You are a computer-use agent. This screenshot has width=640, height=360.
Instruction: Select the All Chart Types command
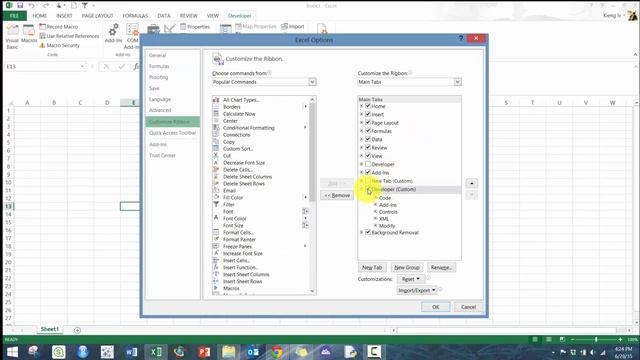[241, 100]
